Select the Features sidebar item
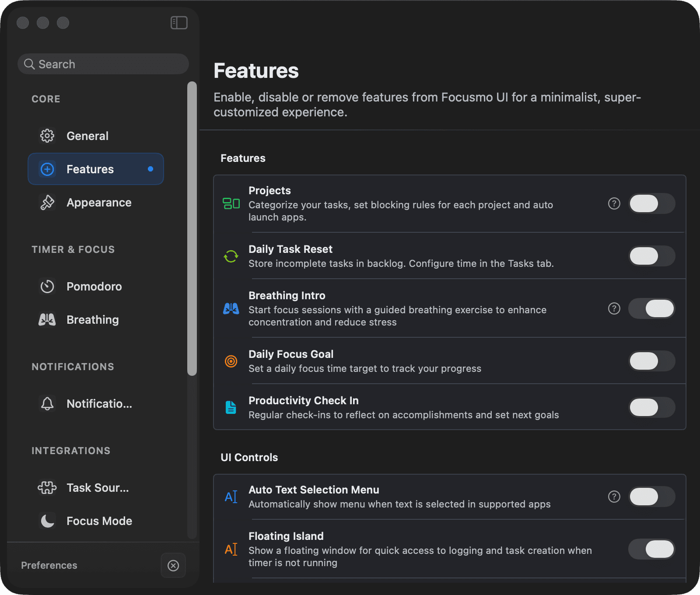 [96, 169]
